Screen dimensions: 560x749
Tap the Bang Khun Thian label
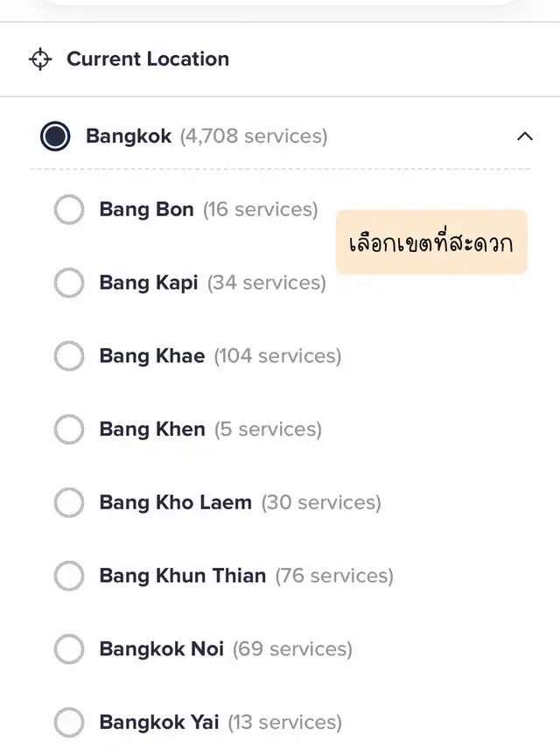click(182, 576)
